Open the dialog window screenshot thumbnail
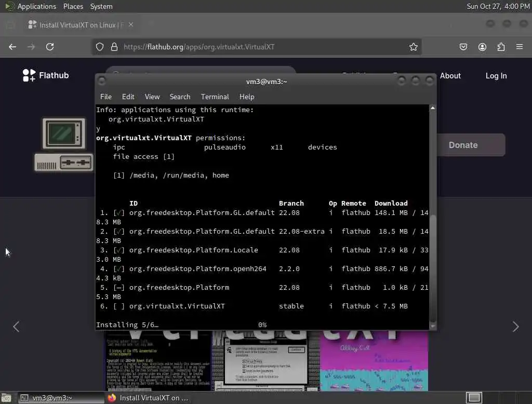 tap(265, 360)
